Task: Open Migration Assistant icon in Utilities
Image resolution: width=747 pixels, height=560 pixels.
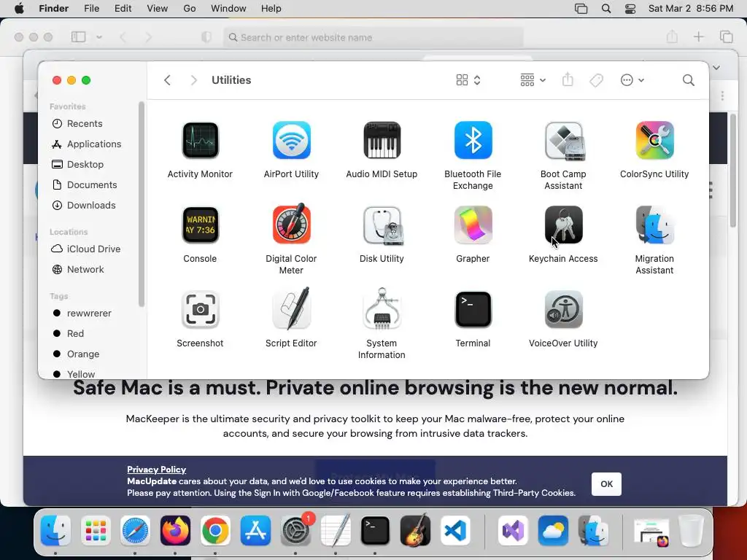Action: 654,225
